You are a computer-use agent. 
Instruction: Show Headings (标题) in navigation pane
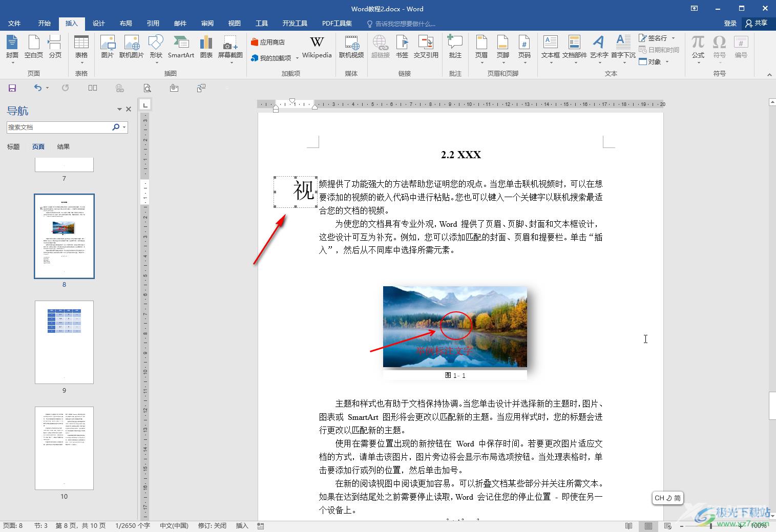pos(13,147)
